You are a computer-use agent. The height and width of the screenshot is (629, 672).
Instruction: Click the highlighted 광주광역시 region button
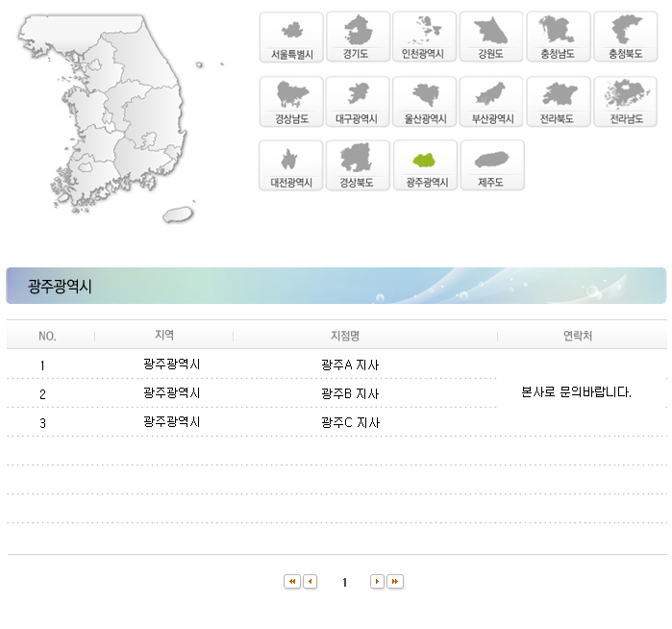[426, 165]
